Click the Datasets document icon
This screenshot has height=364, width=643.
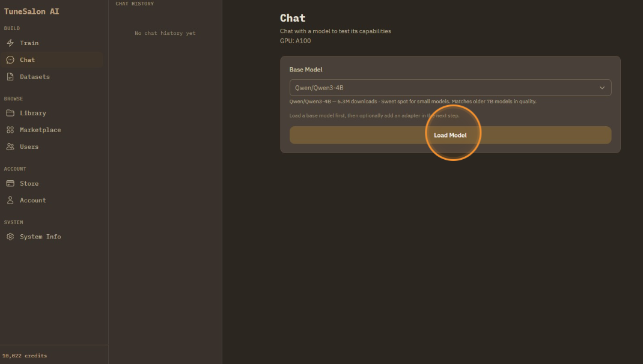point(10,77)
